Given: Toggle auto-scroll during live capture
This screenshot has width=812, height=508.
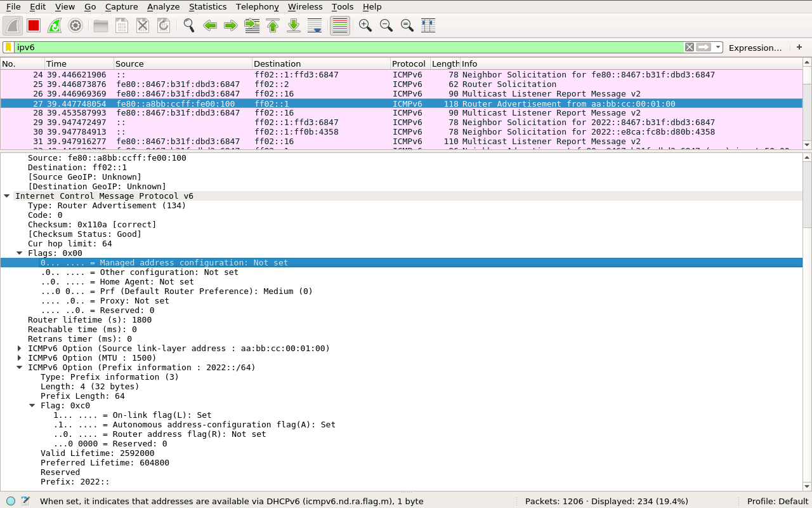Looking at the screenshot, I should coord(315,25).
